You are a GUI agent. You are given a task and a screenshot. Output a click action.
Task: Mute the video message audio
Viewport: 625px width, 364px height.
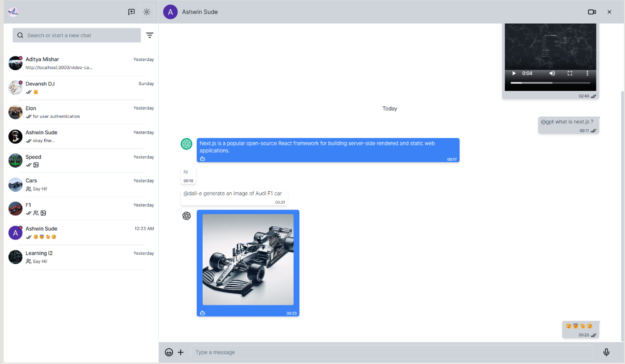(x=552, y=73)
